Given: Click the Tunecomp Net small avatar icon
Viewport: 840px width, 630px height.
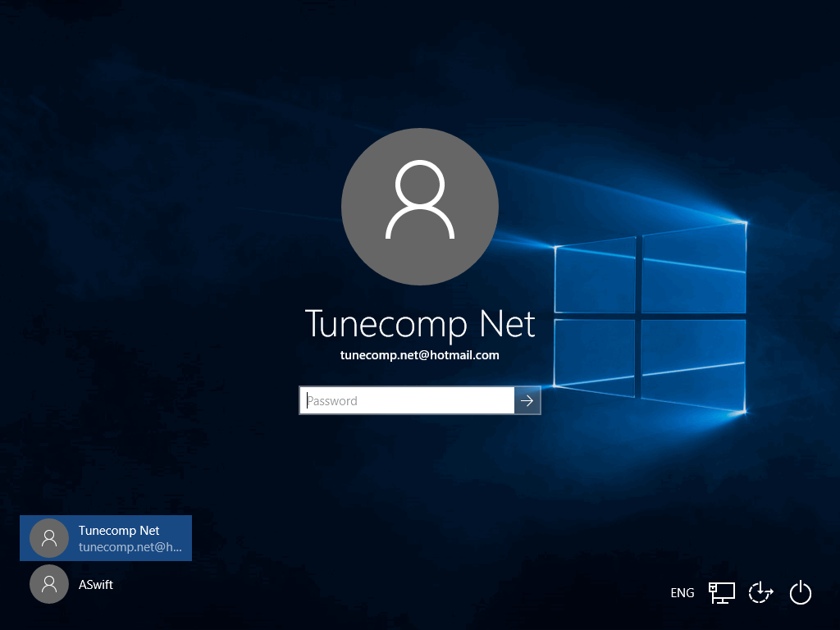Looking at the screenshot, I should coord(49,538).
